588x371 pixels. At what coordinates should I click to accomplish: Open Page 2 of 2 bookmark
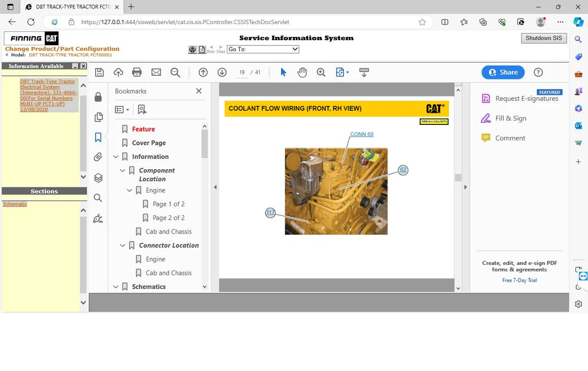click(168, 218)
